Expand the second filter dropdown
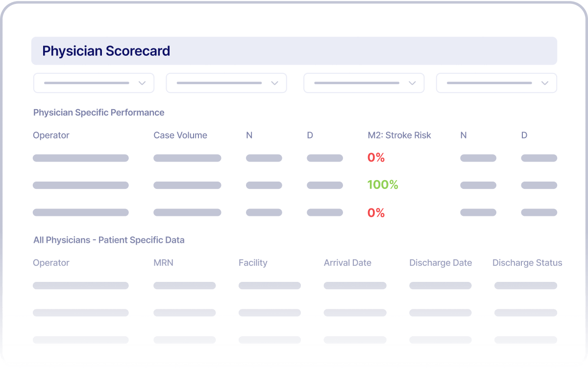Screen dimensions: 588x369 click(226, 83)
